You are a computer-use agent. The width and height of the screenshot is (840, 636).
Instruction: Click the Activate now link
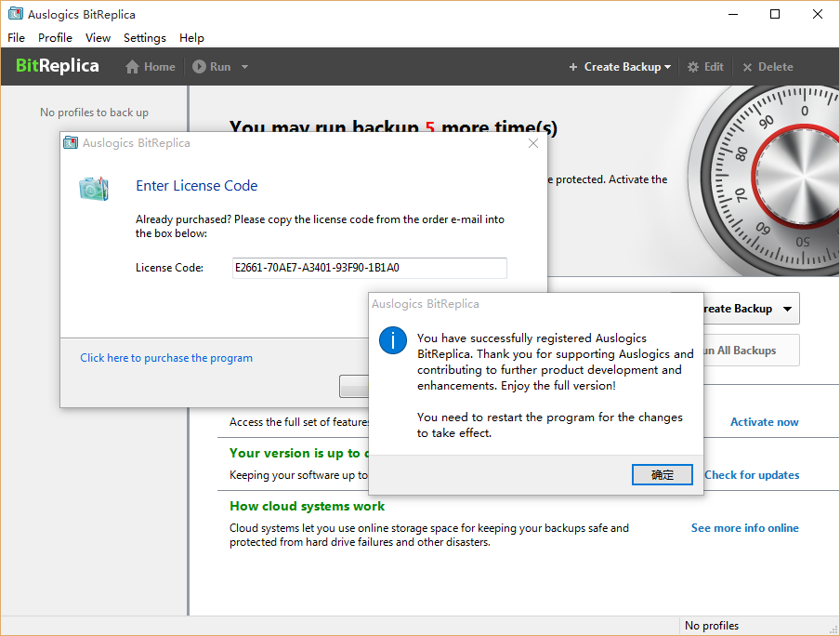[764, 422]
